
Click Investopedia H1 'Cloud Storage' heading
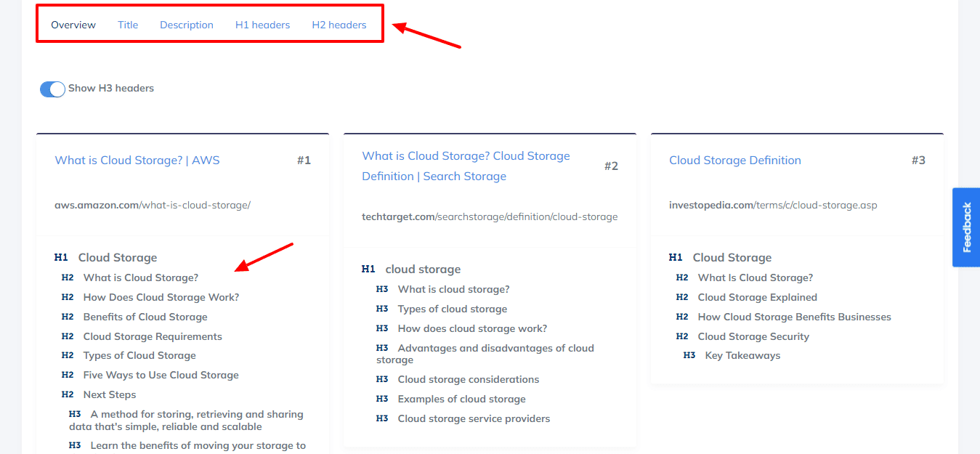point(732,258)
